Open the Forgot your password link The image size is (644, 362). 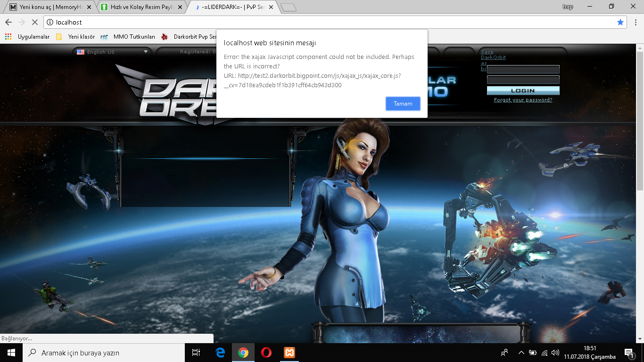pyautogui.click(x=523, y=100)
